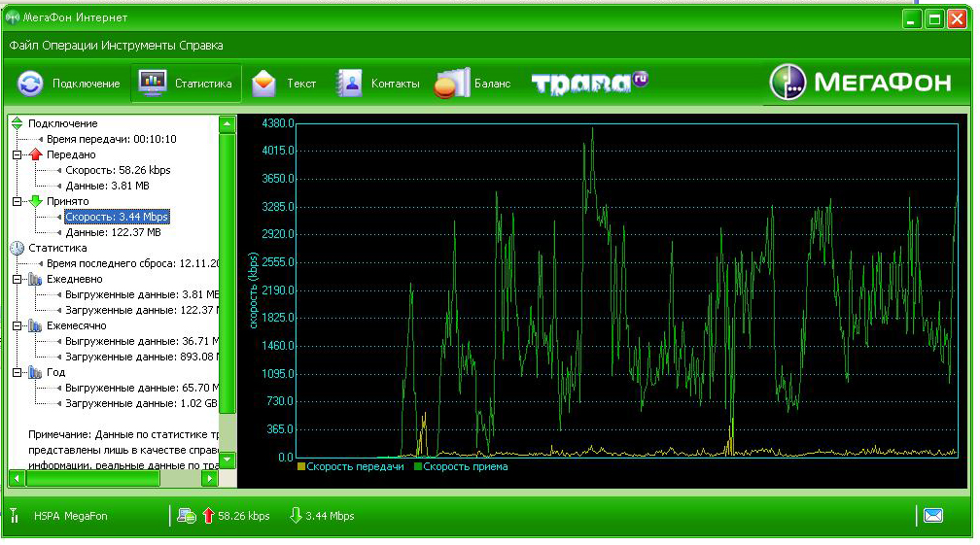Viewport: 980px width, 545px height.
Task: Click the app icon in title bar
Action: (x=12, y=17)
